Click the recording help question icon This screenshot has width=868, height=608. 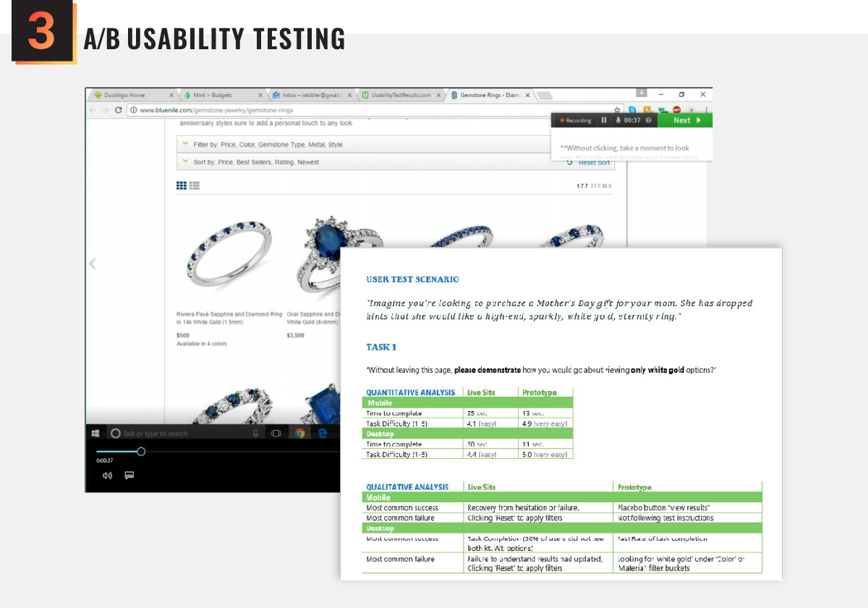pyautogui.click(x=649, y=120)
